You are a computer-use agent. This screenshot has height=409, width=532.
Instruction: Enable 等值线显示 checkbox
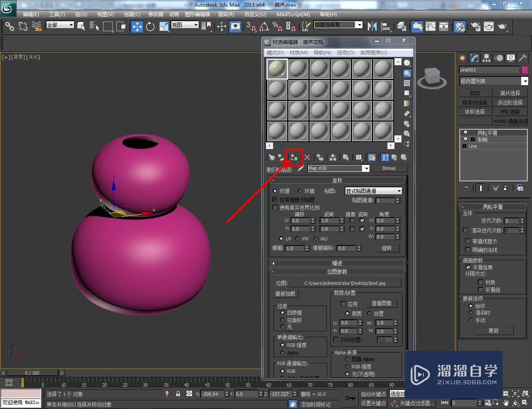pos(468,241)
